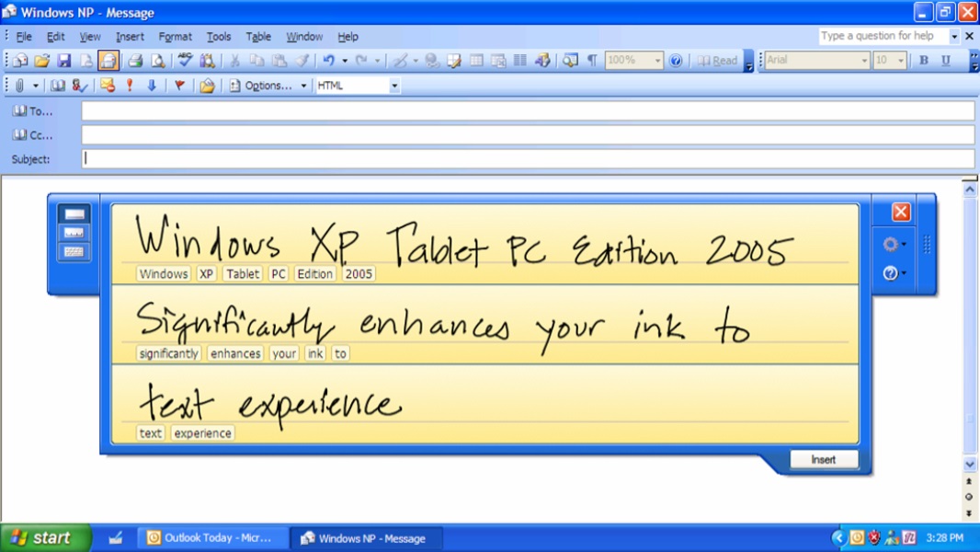Open the Insert menu

click(130, 37)
